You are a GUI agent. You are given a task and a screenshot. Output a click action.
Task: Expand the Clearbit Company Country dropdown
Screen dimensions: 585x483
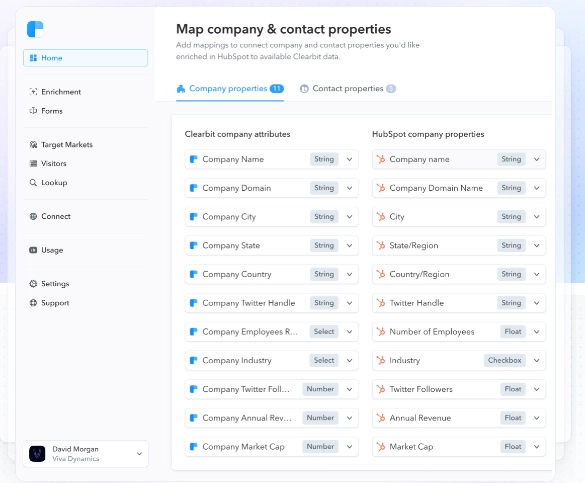[x=350, y=274]
